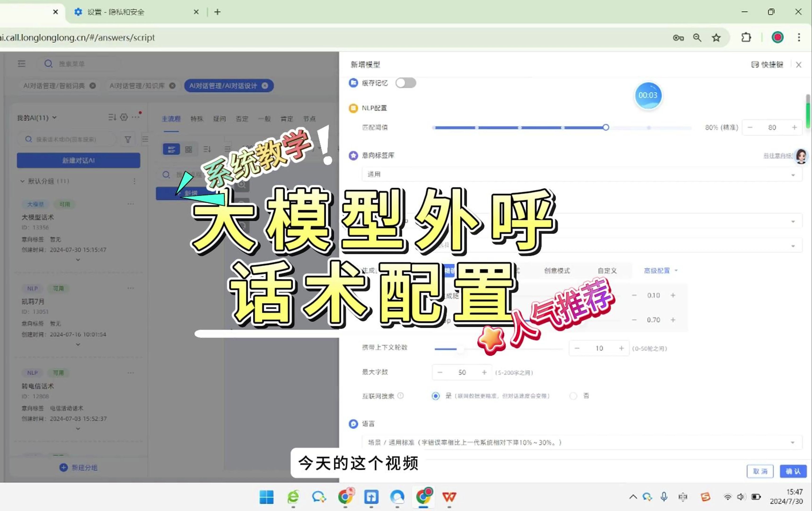Follow the 前往意向标 link

coord(778,156)
